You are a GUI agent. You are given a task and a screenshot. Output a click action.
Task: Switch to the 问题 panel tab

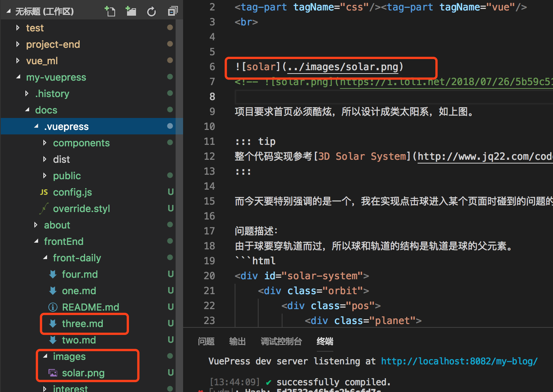(x=206, y=341)
